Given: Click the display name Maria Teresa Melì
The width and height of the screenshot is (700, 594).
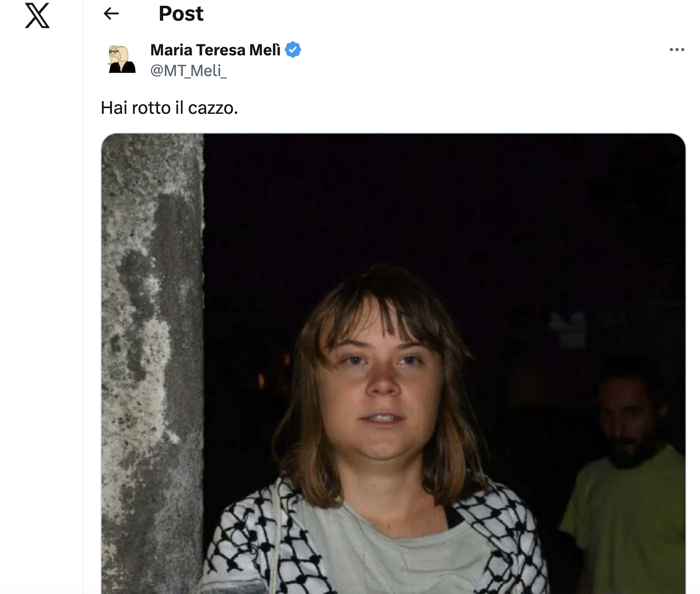Looking at the screenshot, I should click(x=215, y=50).
